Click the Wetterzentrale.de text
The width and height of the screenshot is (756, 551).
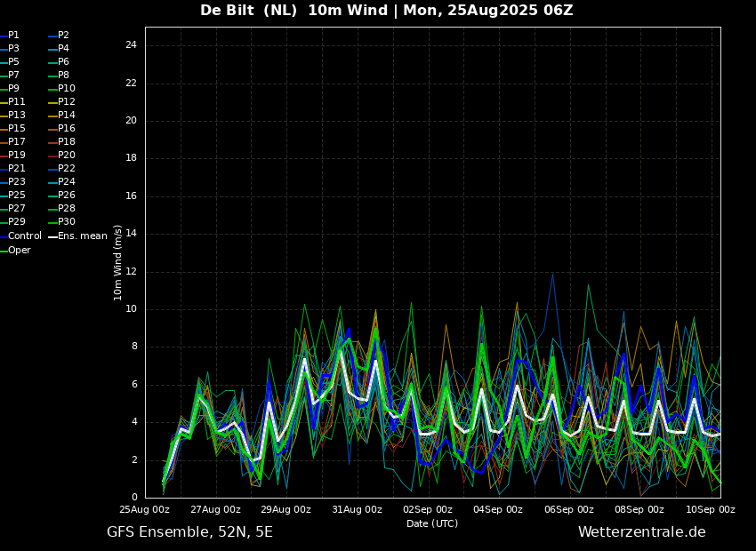pos(641,532)
